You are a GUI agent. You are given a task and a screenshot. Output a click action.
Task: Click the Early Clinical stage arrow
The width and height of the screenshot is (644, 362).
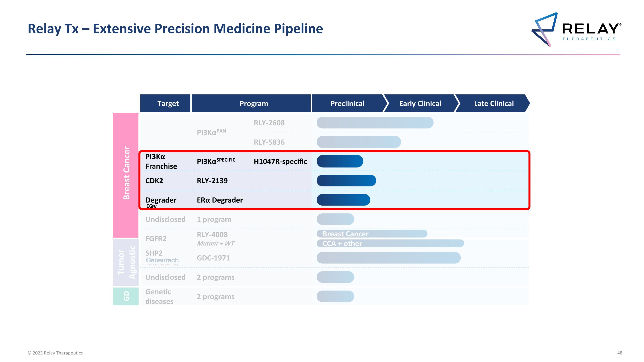click(x=420, y=103)
